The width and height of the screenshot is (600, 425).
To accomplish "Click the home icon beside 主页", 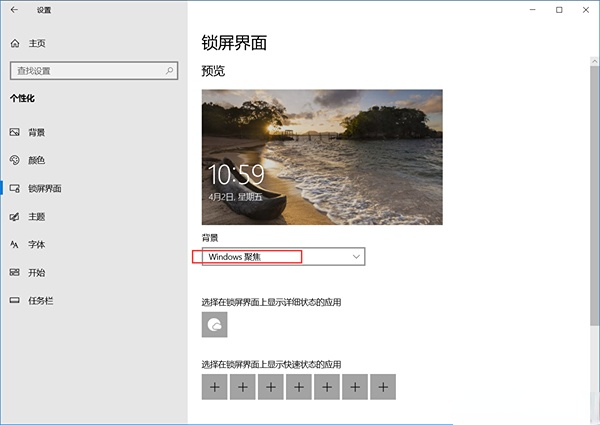I will (x=15, y=43).
